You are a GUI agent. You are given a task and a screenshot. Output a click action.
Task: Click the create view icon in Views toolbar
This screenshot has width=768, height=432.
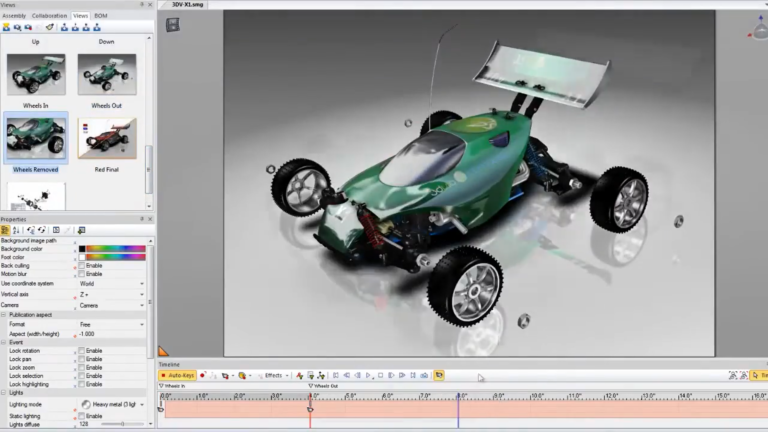(6, 27)
